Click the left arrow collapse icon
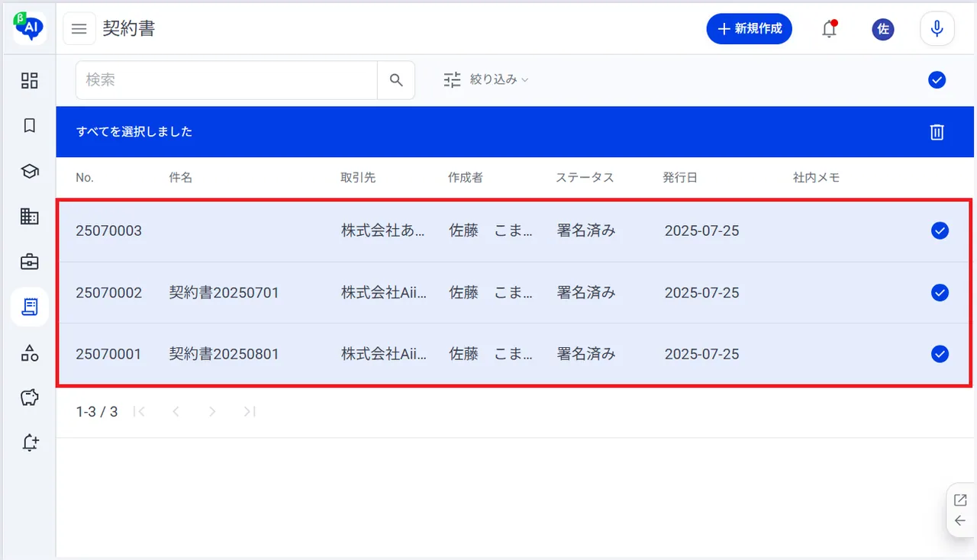977x560 pixels. [960, 520]
